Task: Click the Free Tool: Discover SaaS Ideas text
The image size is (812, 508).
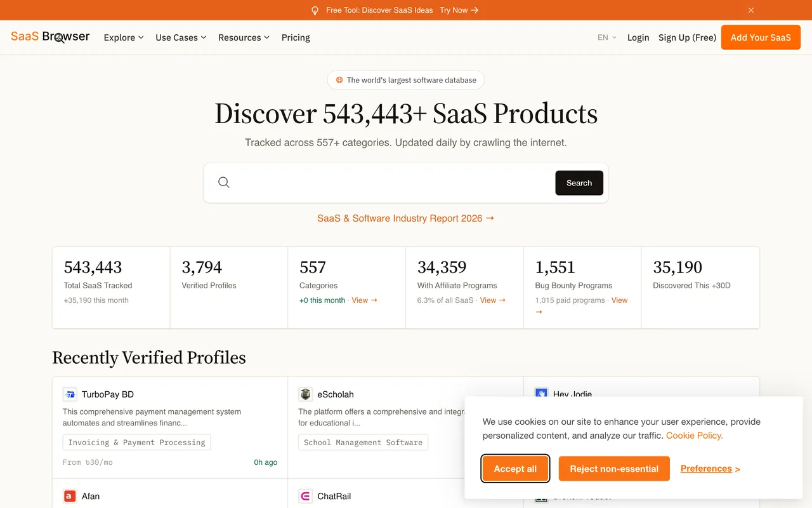Action: (379, 10)
